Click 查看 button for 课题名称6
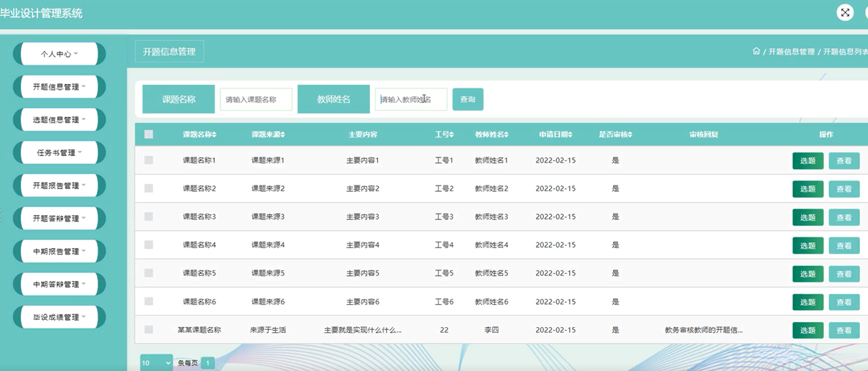The image size is (868, 371). coord(844,302)
